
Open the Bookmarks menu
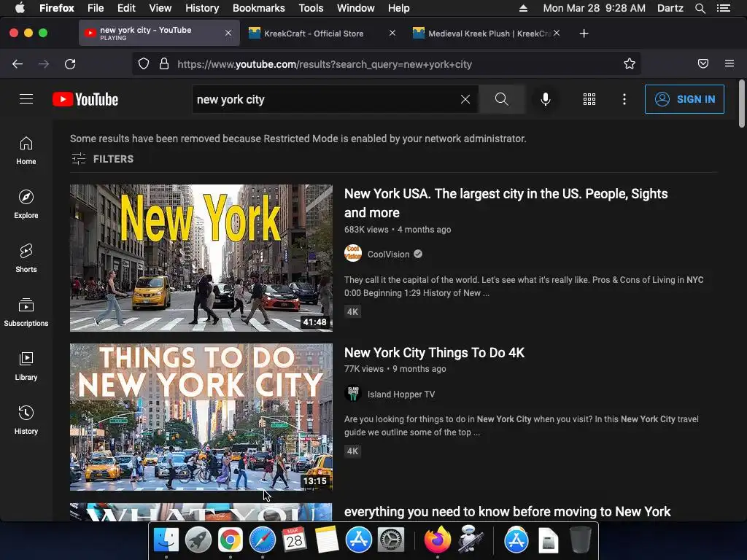259,8
